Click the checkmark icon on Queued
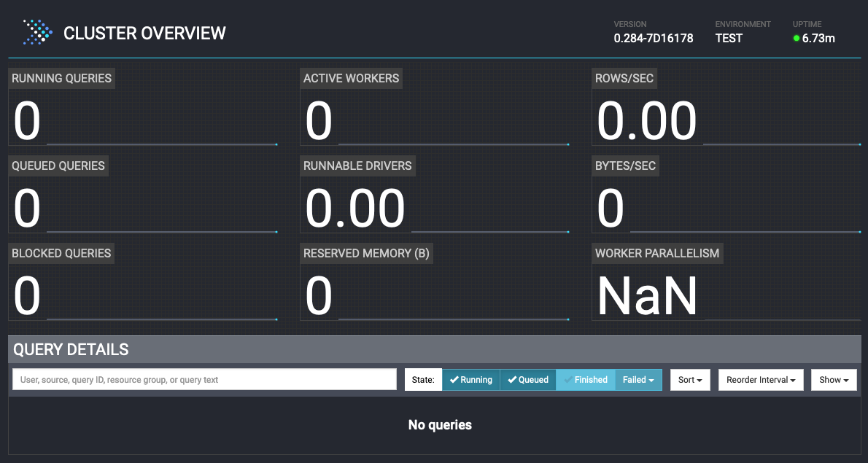Image resolution: width=868 pixels, height=463 pixels. point(512,380)
